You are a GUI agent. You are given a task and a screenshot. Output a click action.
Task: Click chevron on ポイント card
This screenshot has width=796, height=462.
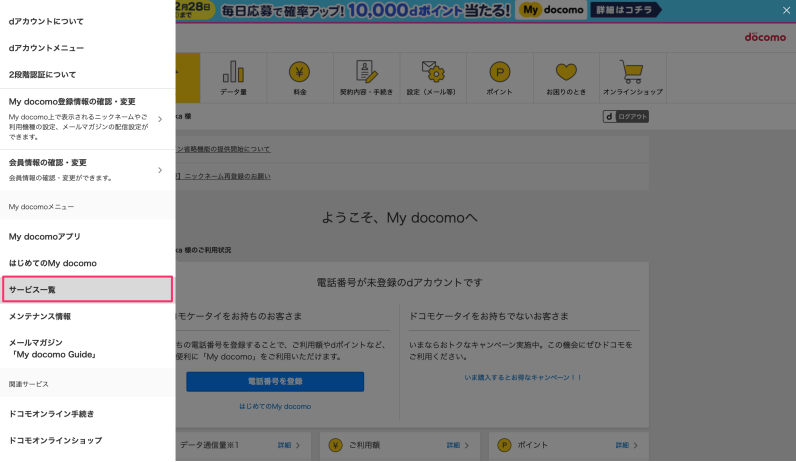coord(636,445)
